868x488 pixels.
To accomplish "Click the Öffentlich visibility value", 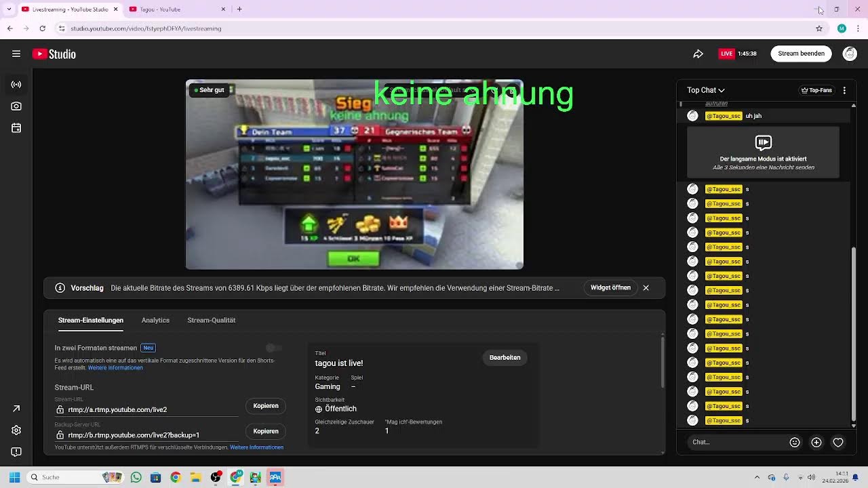I will click(x=340, y=409).
